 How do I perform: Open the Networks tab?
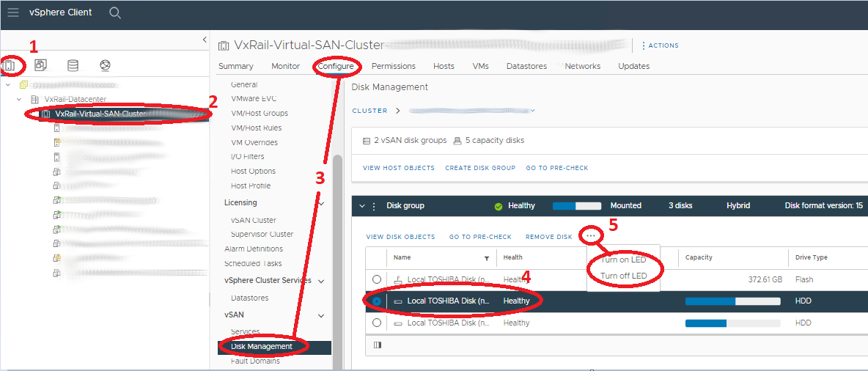(x=582, y=66)
